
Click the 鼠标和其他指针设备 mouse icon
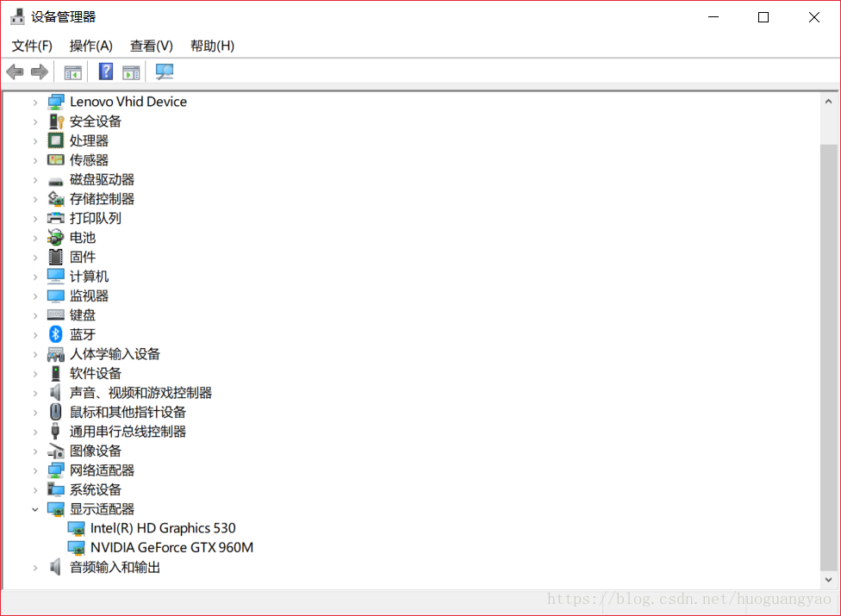[56, 412]
